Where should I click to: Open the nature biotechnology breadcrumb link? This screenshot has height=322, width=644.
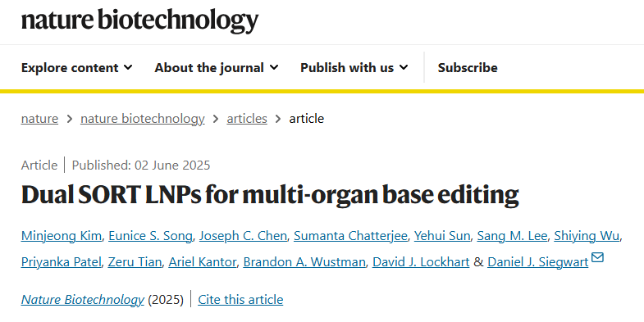(143, 119)
